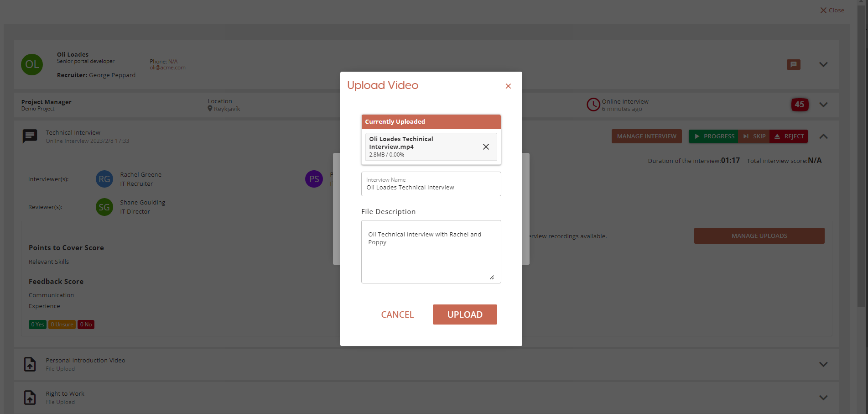Image resolution: width=868 pixels, height=414 pixels.
Task: Expand the Personal Introduction Video section
Action: point(823,364)
